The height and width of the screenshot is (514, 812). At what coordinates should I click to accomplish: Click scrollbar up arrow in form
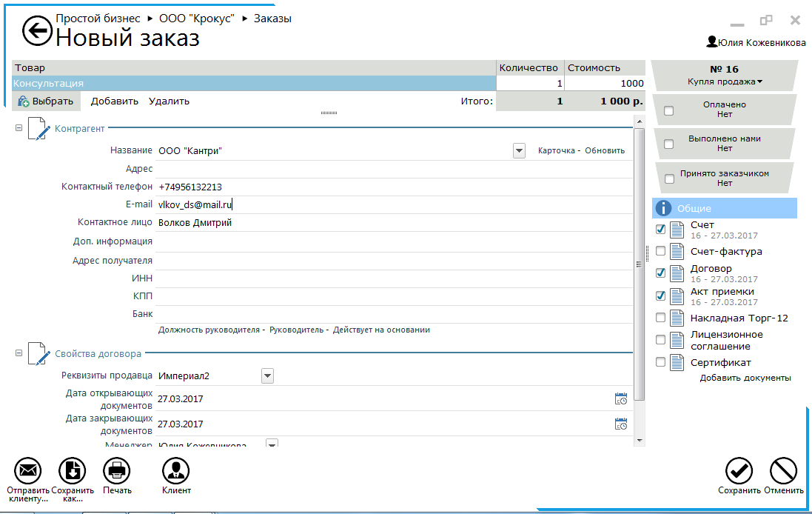pos(639,121)
